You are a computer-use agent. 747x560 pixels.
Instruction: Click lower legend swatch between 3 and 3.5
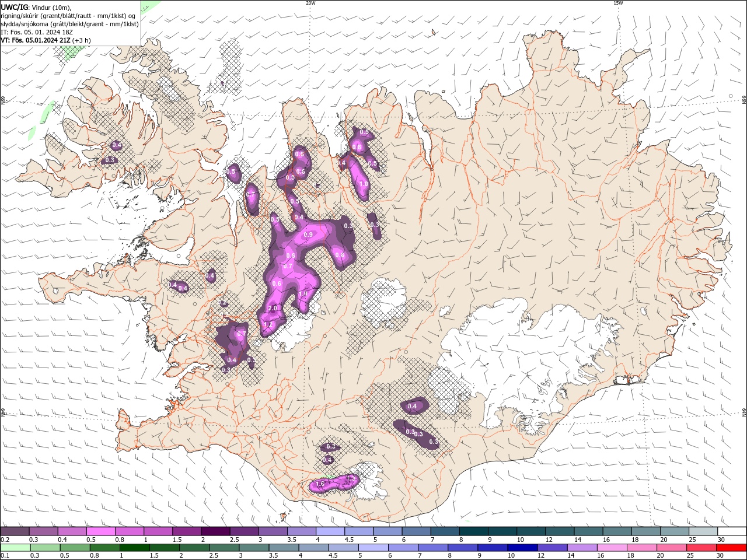[x=254, y=548]
